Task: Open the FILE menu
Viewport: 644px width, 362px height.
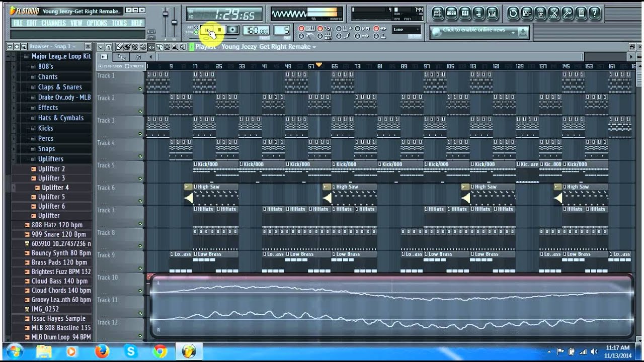Action: (18, 23)
